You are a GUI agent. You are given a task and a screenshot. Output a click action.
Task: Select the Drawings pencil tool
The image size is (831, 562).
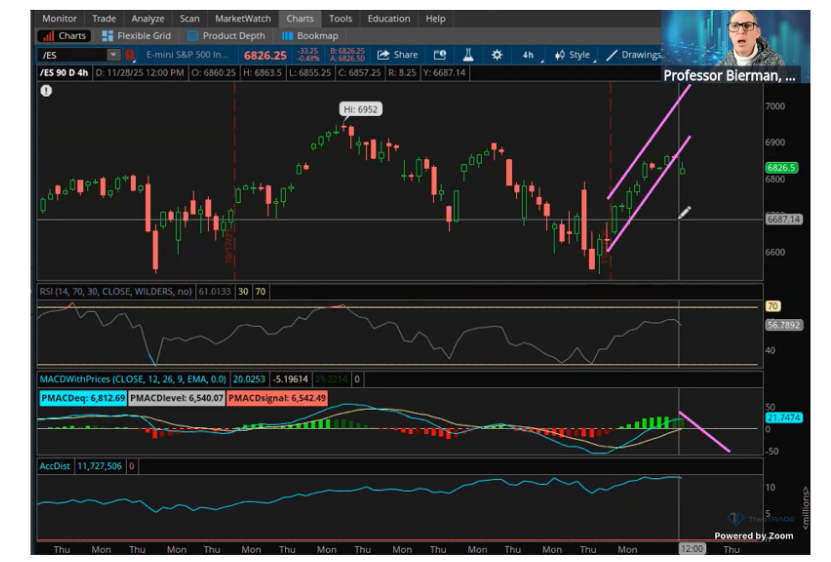[x=634, y=55]
